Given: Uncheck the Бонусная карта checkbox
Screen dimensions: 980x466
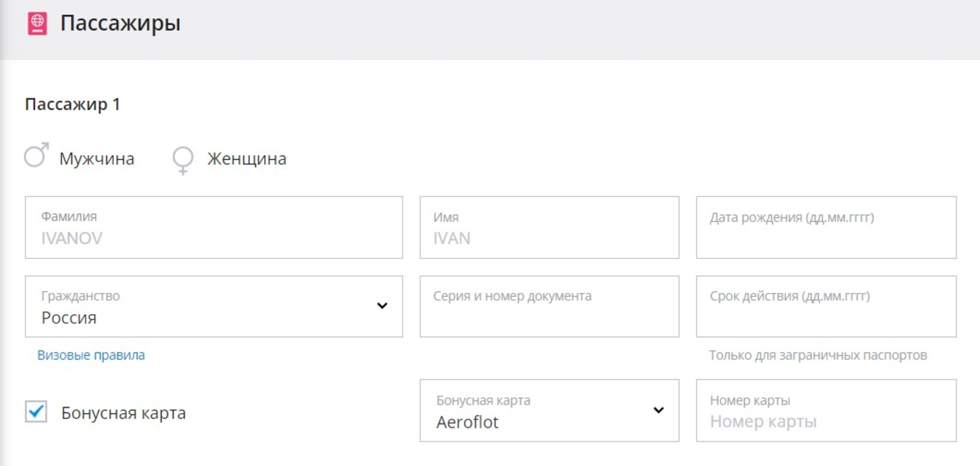Looking at the screenshot, I should pos(36,411).
